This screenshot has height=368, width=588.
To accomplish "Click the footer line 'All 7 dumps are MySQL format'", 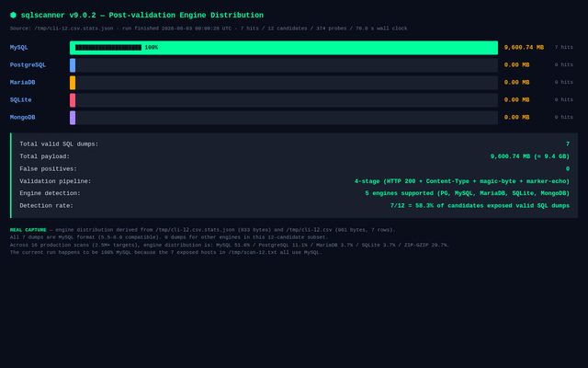I will click(169, 237).
